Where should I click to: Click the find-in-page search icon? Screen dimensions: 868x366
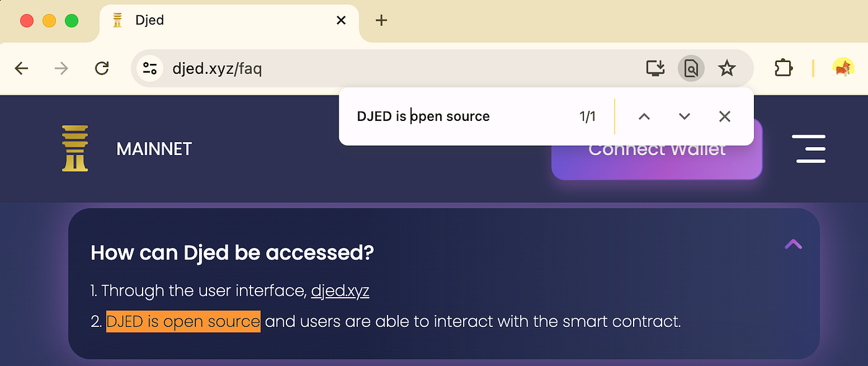click(691, 68)
